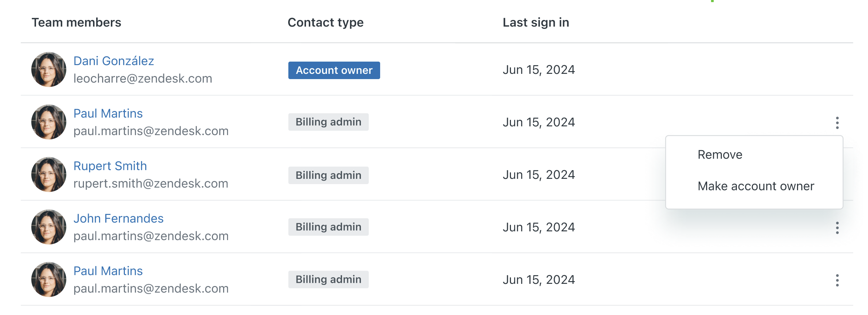Open Dani González profile link

(114, 61)
